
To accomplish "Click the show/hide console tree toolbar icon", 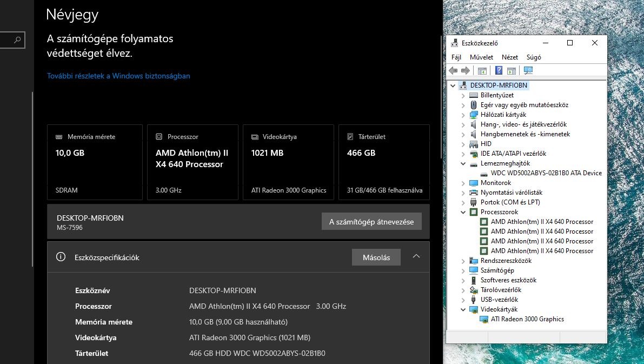I will (482, 71).
